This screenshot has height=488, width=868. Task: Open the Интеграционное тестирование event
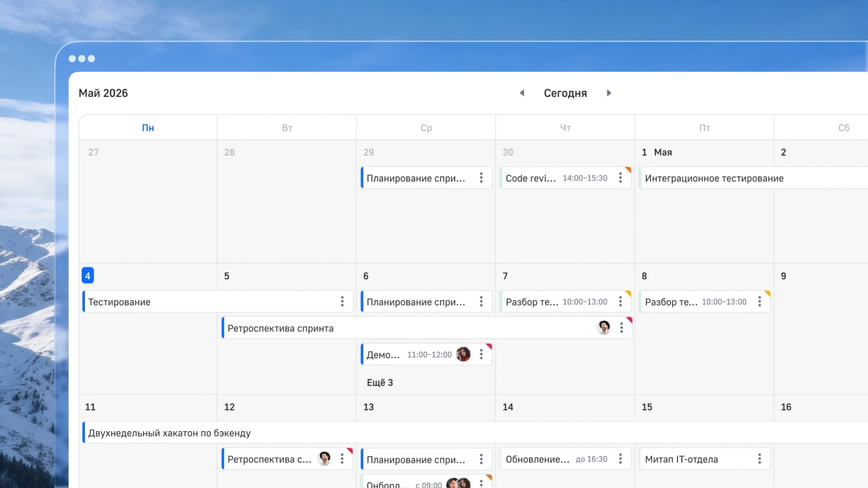point(754,177)
